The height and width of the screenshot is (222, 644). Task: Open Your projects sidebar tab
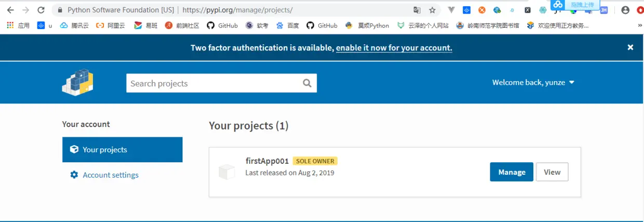click(x=123, y=150)
